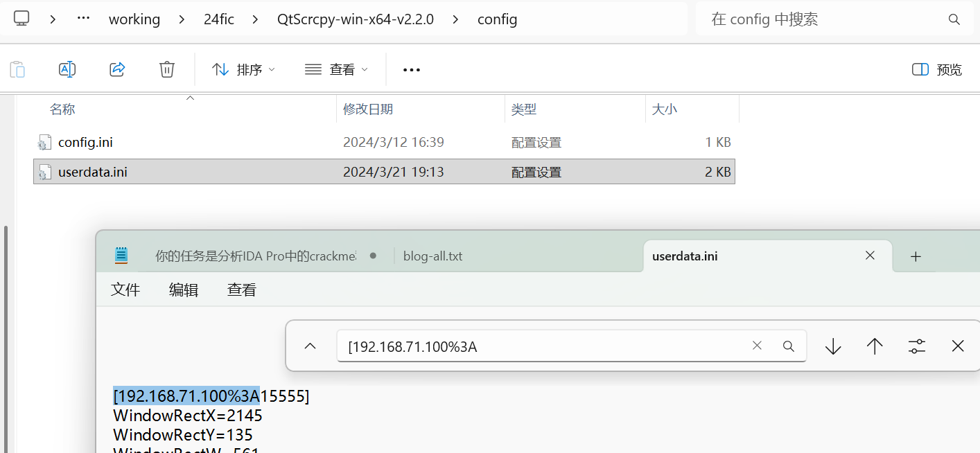Expand the 排序 sort dropdown
This screenshot has width=980, height=453.
click(x=243, y=70)
